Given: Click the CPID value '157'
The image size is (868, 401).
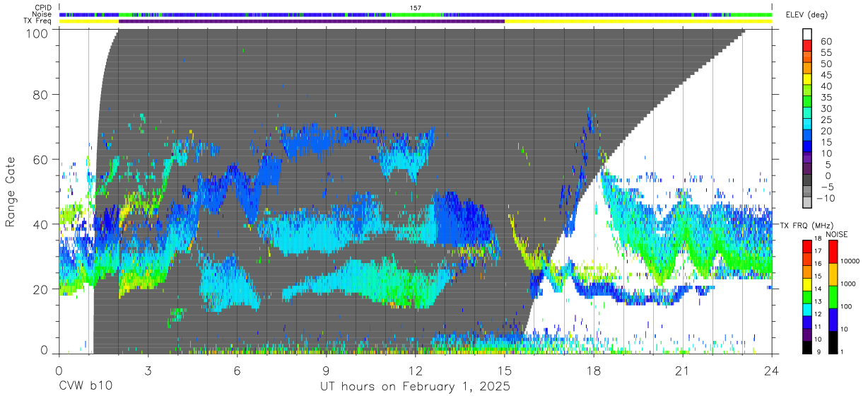Looking at the screenshot, I should click(x=416, y=8).
